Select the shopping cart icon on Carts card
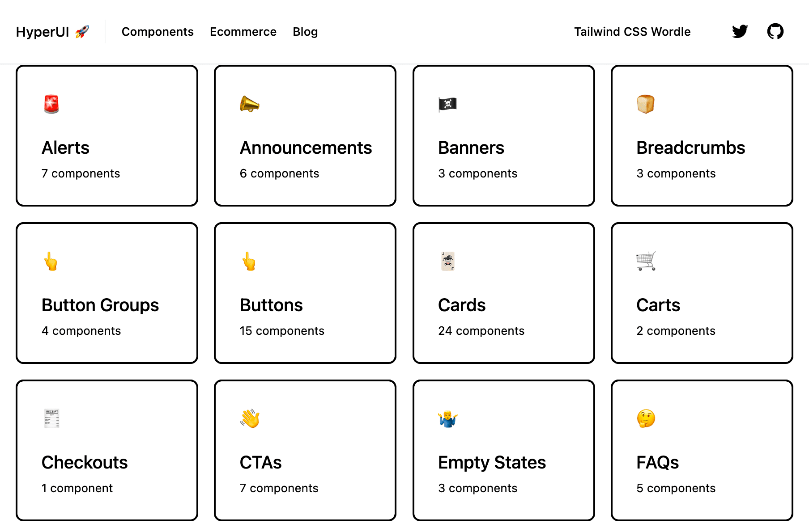Viewport: 809px width, 532px height. click(x=646, y=262)
